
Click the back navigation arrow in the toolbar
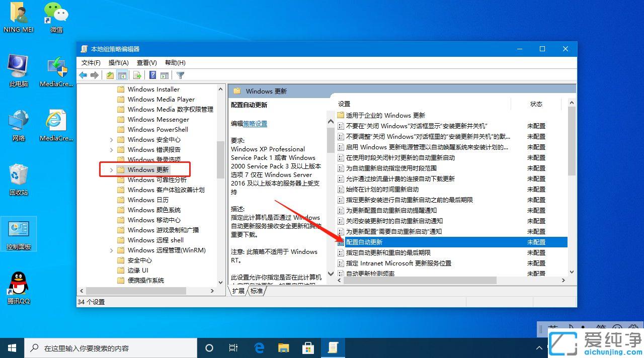tap(83, 75)
